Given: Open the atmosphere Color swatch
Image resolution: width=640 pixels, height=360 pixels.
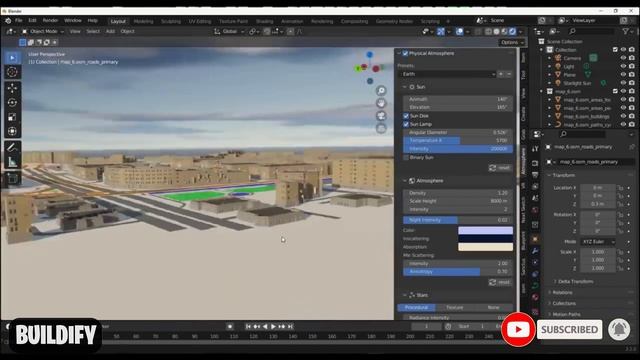Looking at the screenshot, I should point(485,230).
